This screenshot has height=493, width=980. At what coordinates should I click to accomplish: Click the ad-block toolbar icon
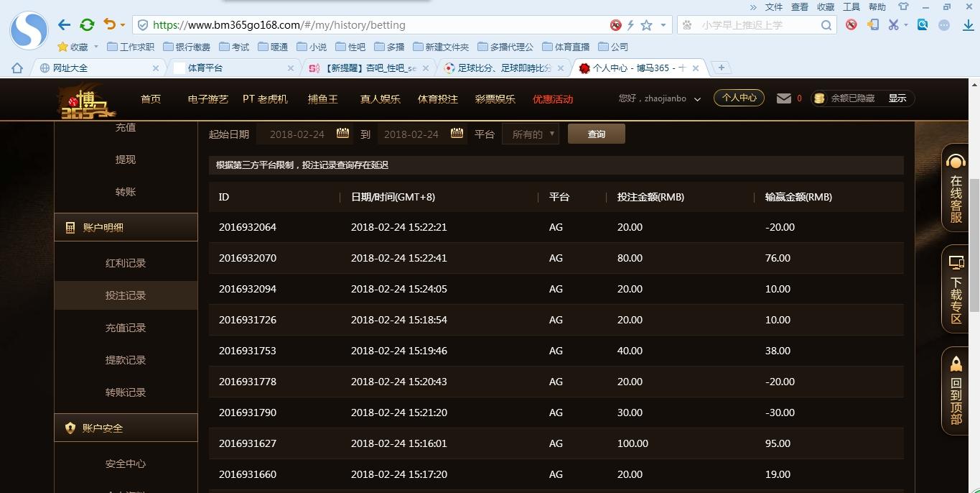tap(851, 24)
